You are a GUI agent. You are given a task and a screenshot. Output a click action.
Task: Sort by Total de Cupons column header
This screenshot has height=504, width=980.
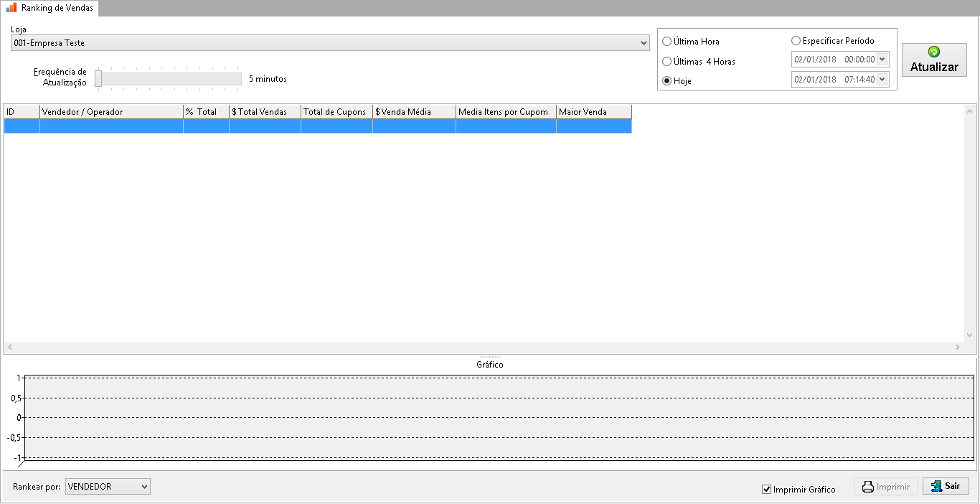tap(336, 112)
